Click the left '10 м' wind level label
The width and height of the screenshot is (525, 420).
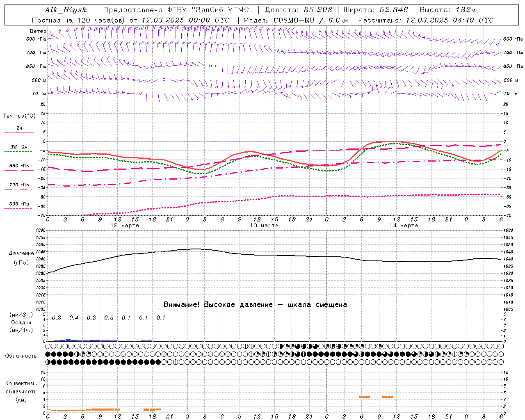(39, 94)
